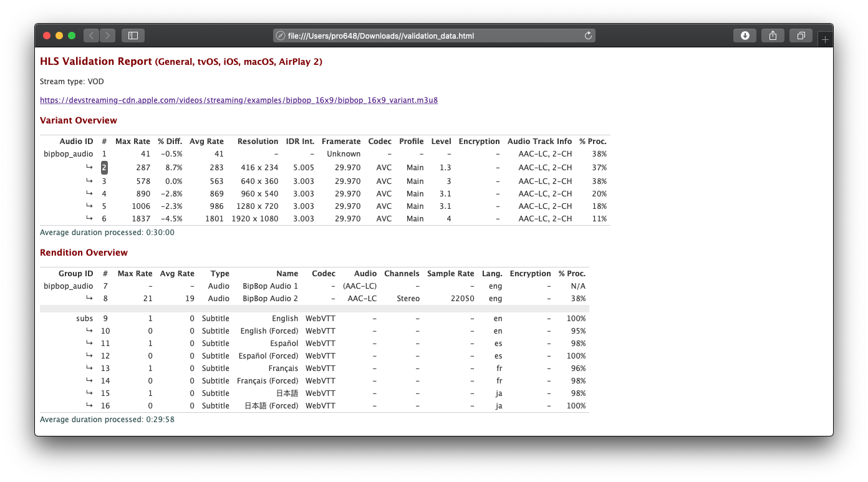This screenshot has height=482, width=868.
Task: Click the Español subtitle name on row 11
Action: [x=285, y=344]
